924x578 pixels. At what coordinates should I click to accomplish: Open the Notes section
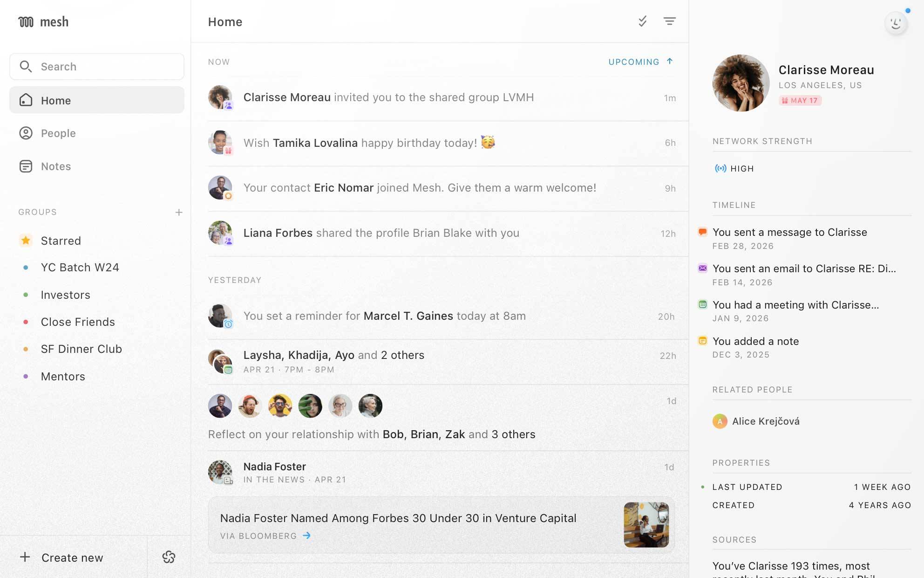click(x=56, y=166)
